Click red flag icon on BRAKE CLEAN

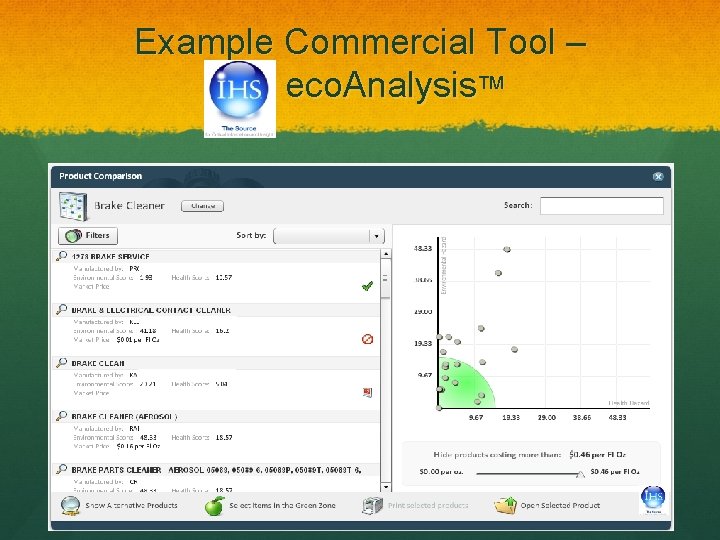click(x=367, y=392)
